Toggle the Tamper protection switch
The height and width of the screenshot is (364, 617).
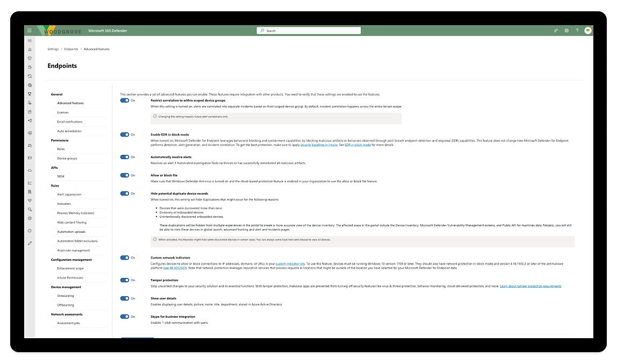click(125, 280)
